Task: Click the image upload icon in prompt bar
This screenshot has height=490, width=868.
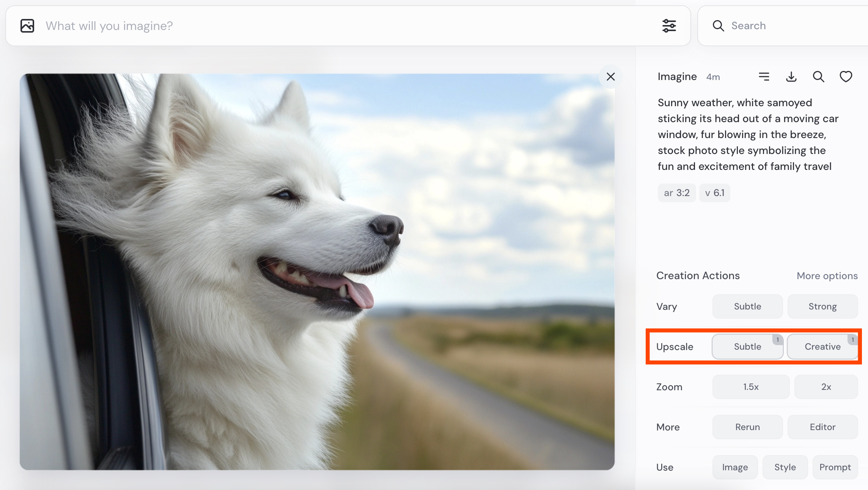Action: point(27,26)
